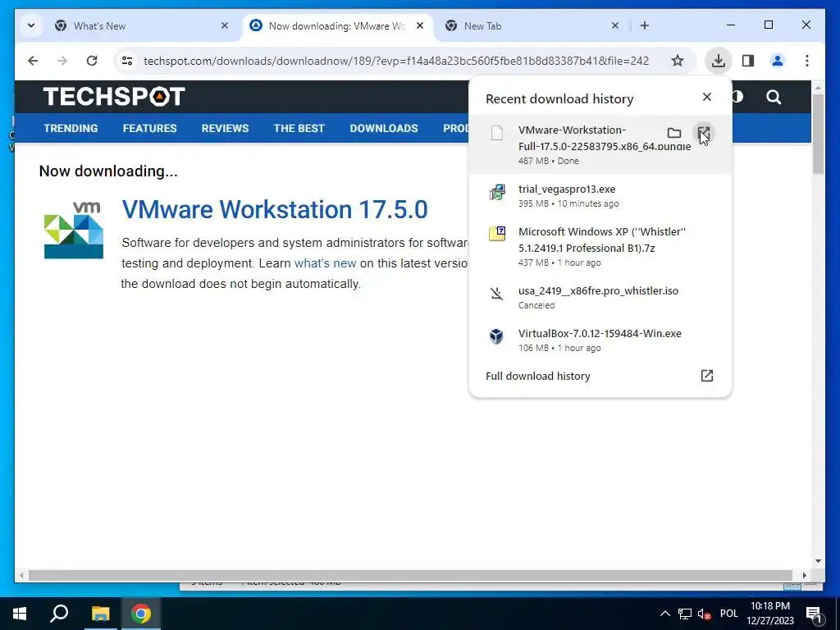Screen dimensions: 840x630
Task: Click the TechSpot search magnifier icon
Action: [x=773, y=97]
